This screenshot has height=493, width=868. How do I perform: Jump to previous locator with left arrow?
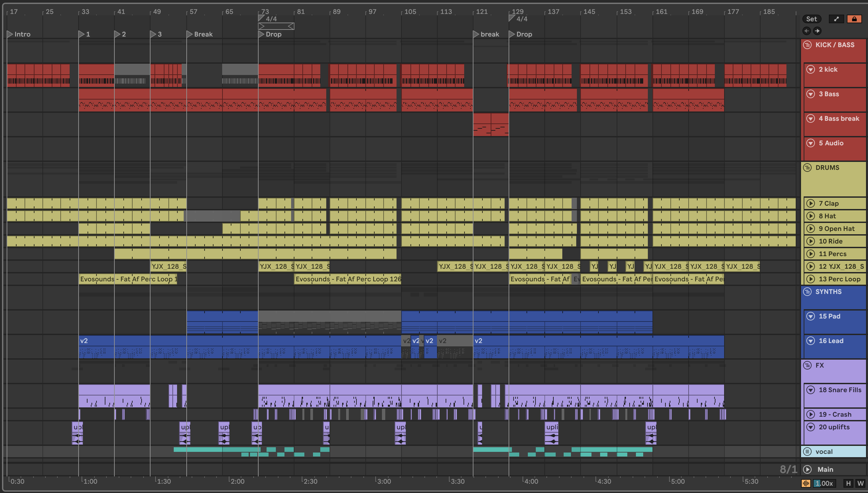tap(806, 31)
